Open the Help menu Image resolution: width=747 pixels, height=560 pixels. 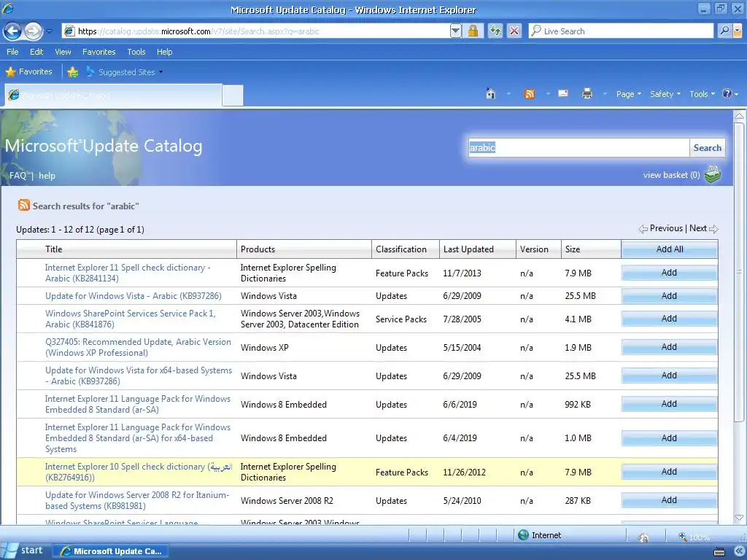coord(164,52)
